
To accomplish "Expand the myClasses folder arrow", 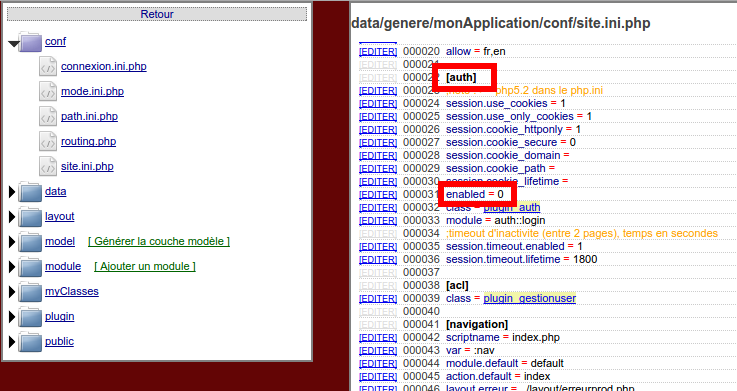I will 12,291.
